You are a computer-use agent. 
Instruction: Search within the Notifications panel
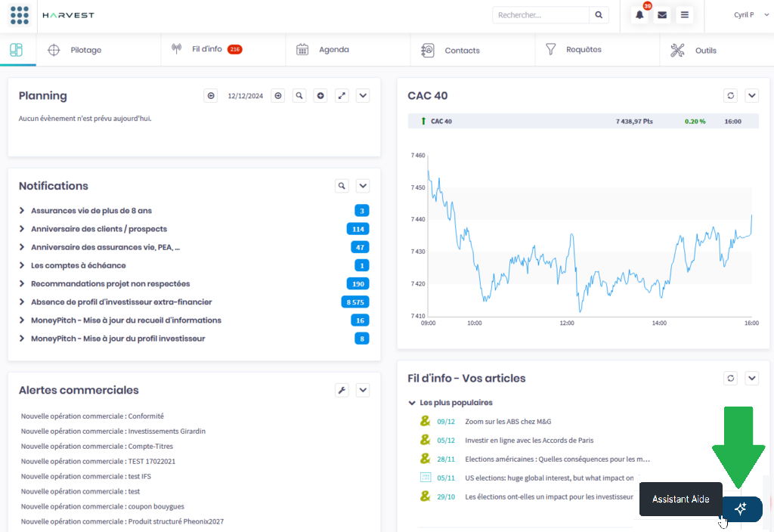[342, 186]
